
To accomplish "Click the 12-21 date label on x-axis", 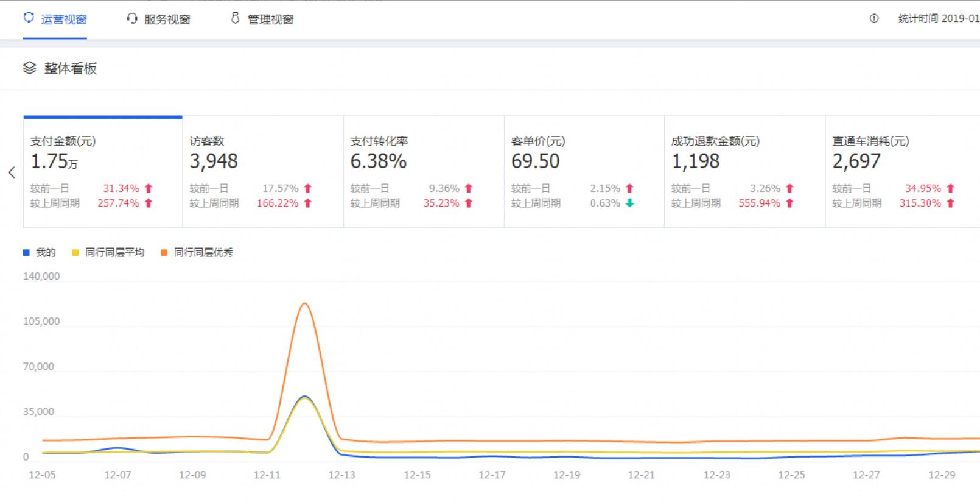I will click(642, 475).
